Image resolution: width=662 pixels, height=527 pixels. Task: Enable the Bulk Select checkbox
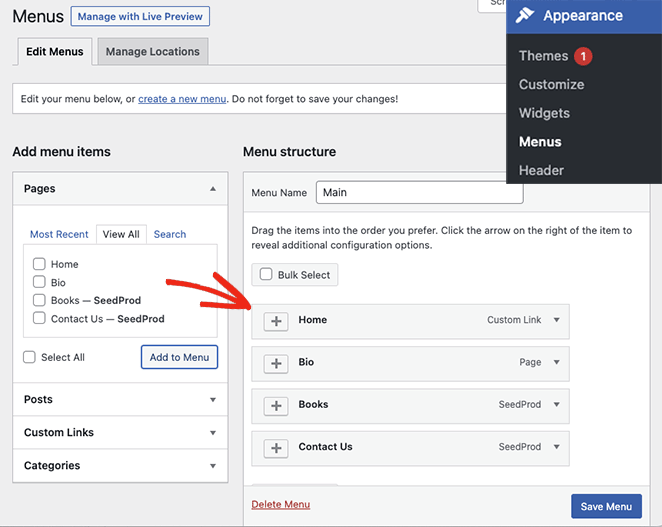click(x=266, y=274)
